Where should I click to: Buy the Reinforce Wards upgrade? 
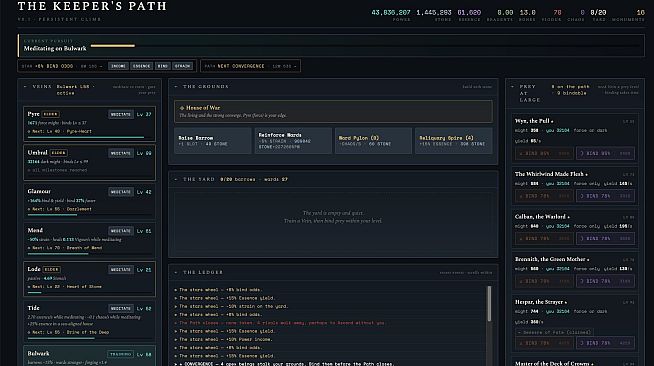[x=293, y=141]
